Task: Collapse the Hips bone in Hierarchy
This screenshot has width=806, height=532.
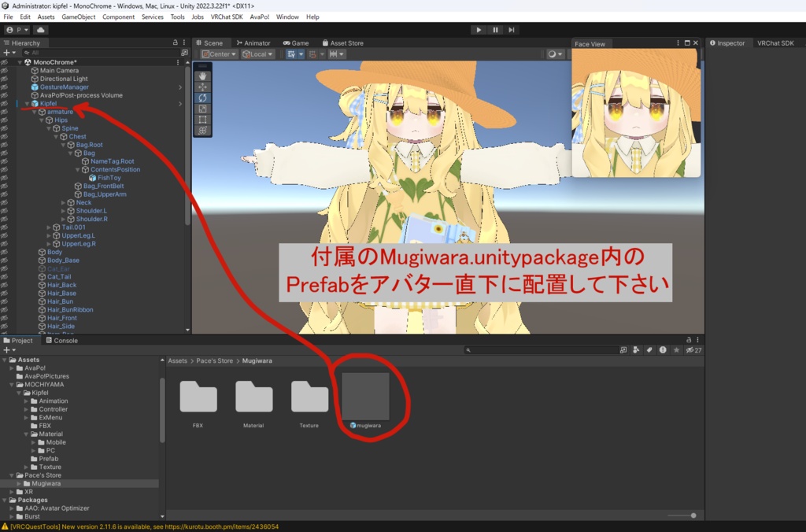Action: click(42, 120)
